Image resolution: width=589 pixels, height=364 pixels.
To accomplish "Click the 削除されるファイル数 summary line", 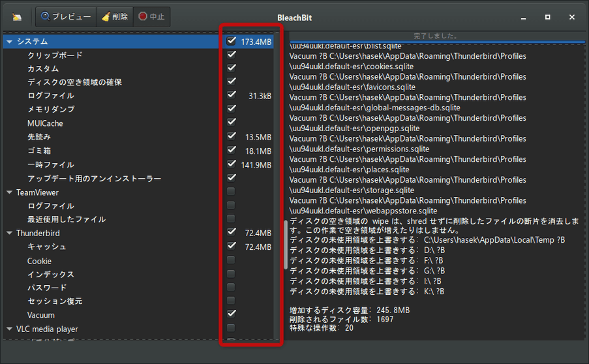I will [341, 319].
